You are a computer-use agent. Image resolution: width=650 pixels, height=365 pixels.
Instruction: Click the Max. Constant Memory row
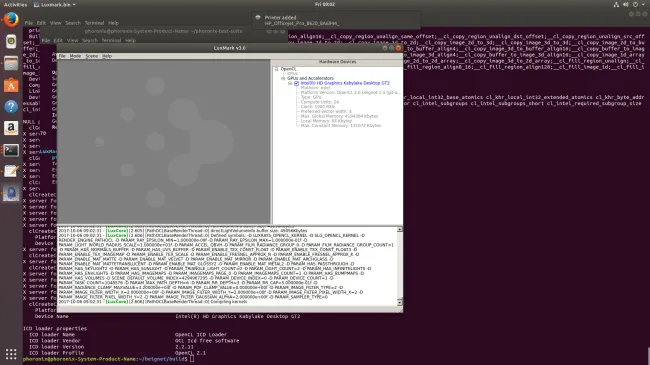pyautogui.click(x=341, y=126)
